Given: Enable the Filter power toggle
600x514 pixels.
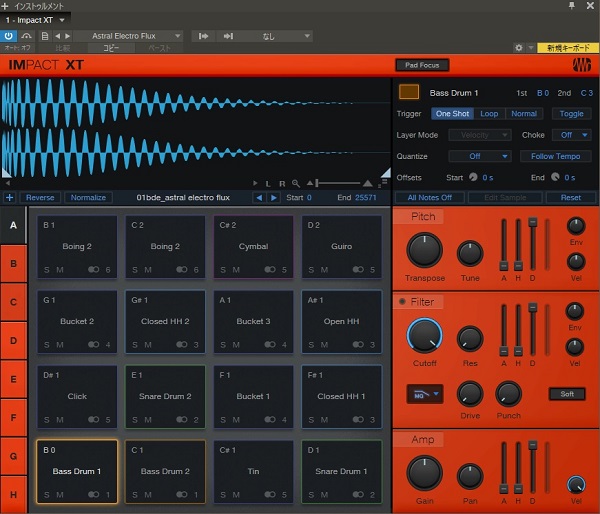Looking at the screenshot, I should 402,301.
